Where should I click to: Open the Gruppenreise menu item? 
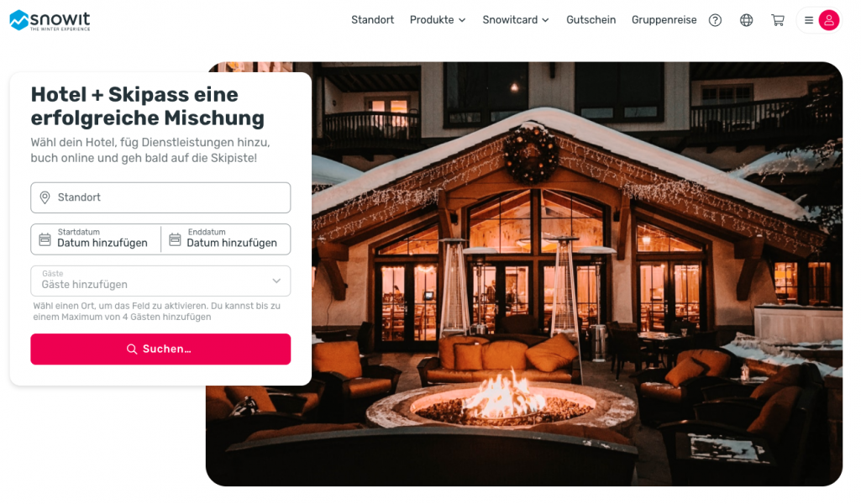pyautogui.click(x=664, y=20)
